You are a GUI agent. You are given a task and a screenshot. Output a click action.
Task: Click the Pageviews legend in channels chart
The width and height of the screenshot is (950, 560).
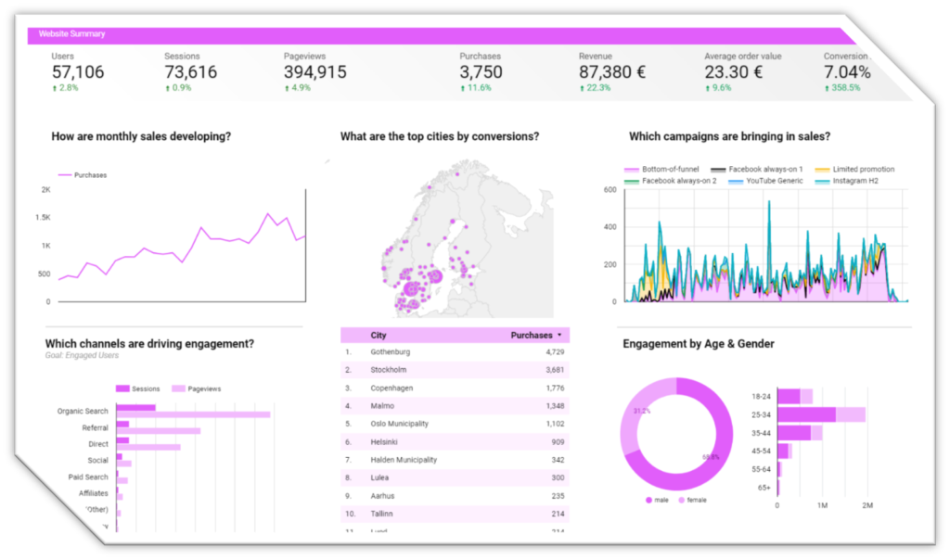197,388
